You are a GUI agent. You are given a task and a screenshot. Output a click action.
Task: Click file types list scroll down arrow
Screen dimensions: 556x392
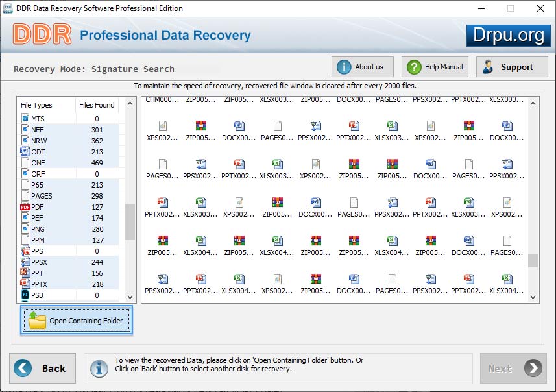[130, 297]
